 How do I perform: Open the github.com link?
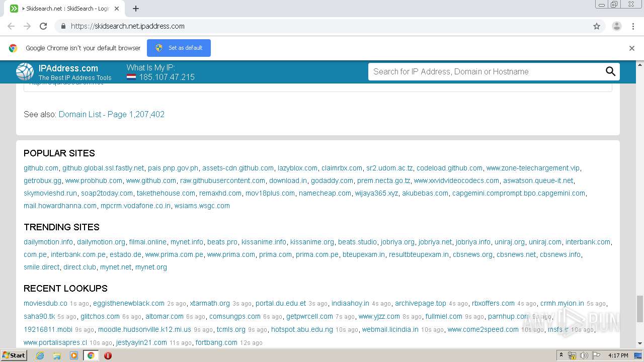pos(41,168)
